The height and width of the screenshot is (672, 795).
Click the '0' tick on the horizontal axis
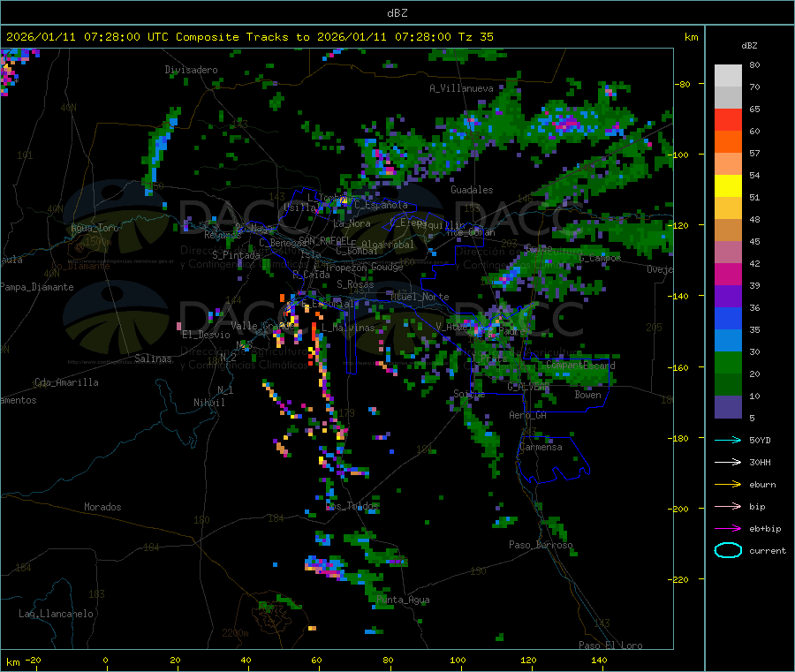(105, 660)
